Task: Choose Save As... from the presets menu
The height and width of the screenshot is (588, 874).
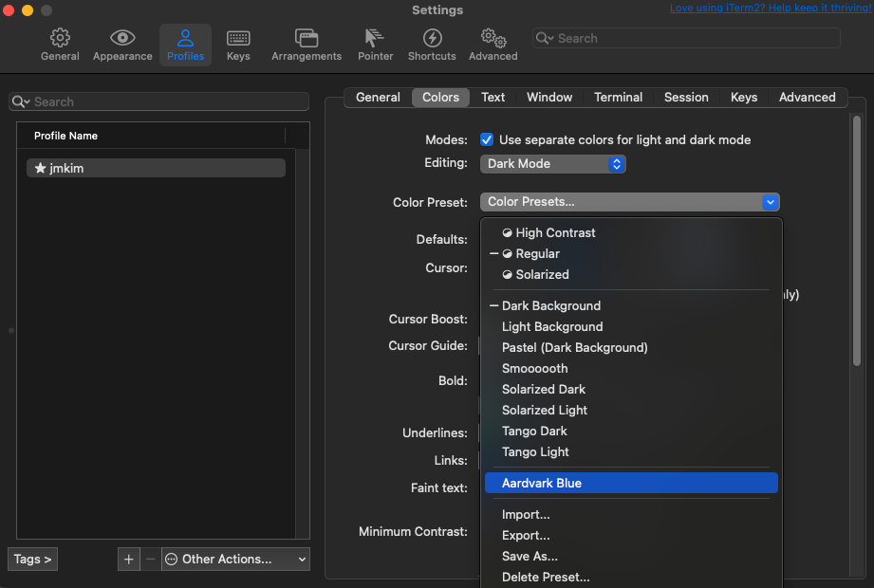Action: tap(631, 557)
